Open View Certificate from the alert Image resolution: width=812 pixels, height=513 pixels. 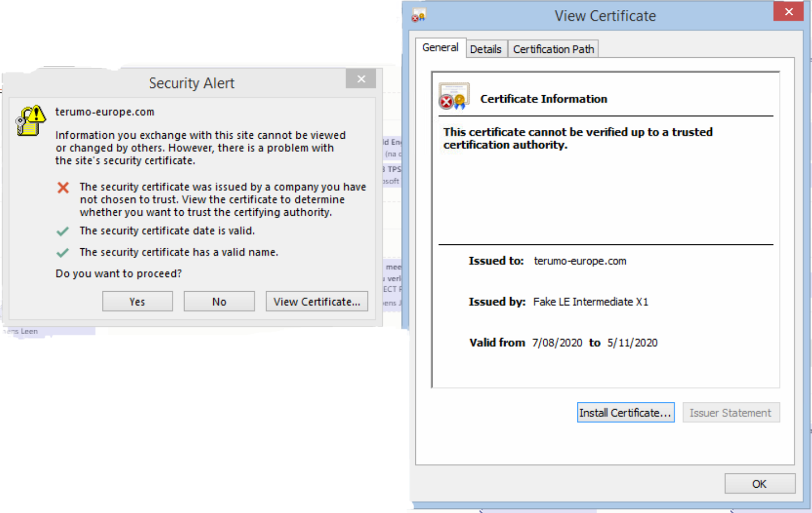tap(317, 302)
